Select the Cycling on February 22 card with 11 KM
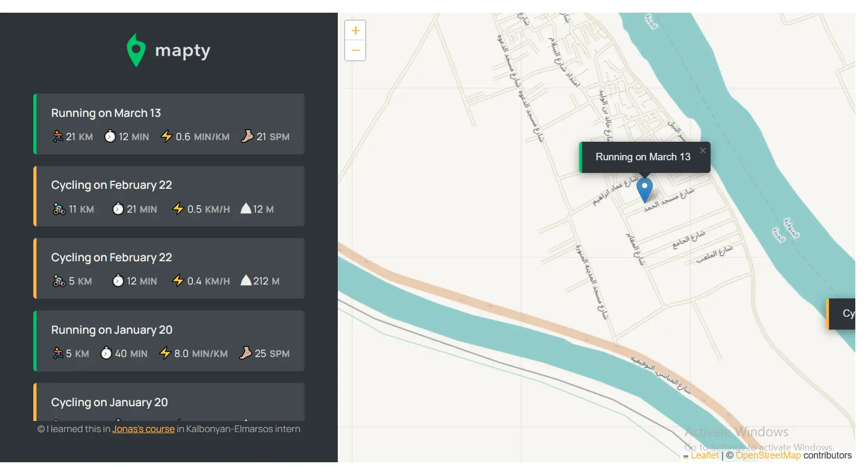Viewport: 868px width, 467px height. (169, 196)
